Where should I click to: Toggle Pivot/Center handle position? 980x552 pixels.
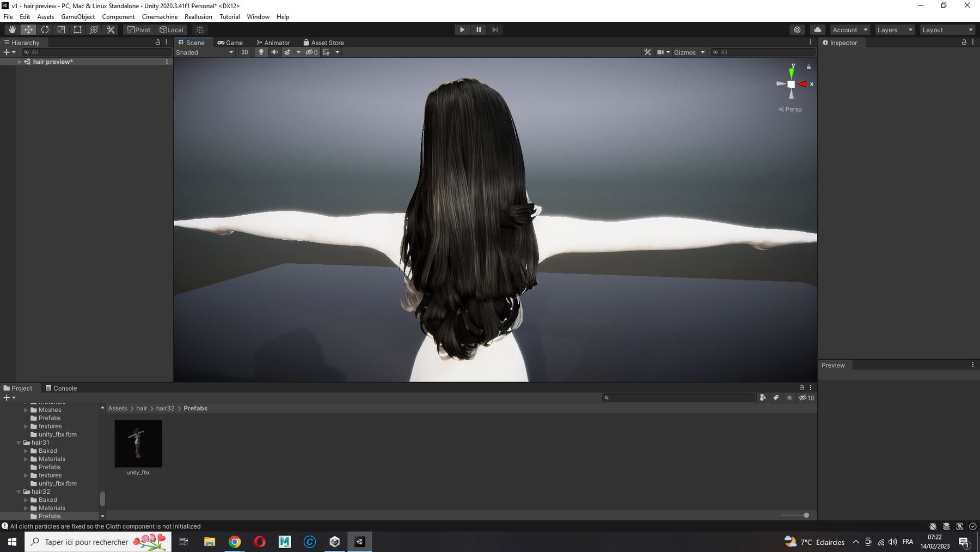point(139,30)
